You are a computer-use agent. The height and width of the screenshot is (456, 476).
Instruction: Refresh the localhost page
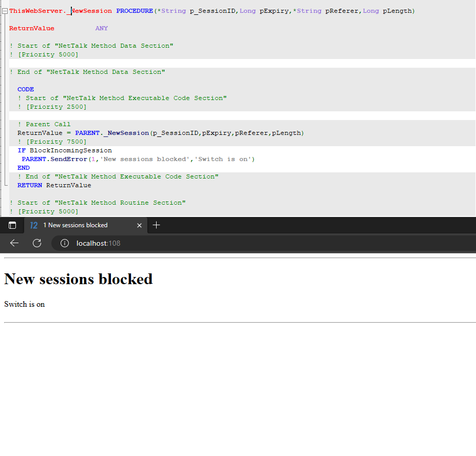tap(37, 243)
